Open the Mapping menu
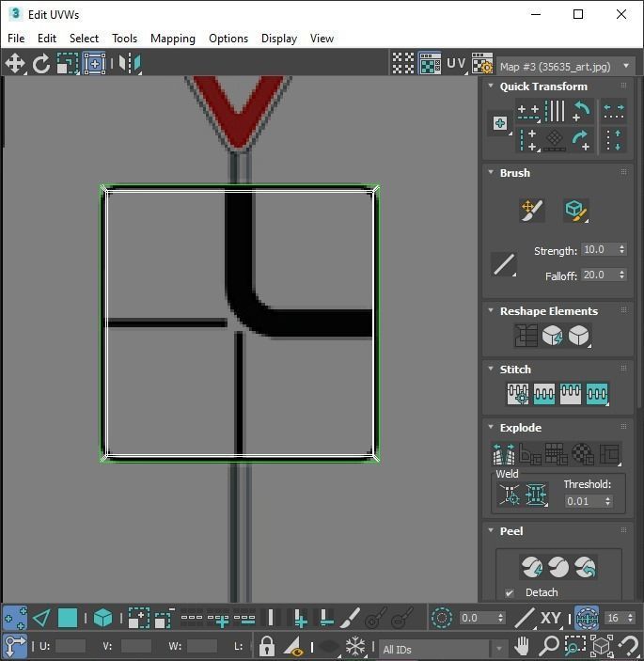This screenshot has height=661, width=644. [173, 39]
